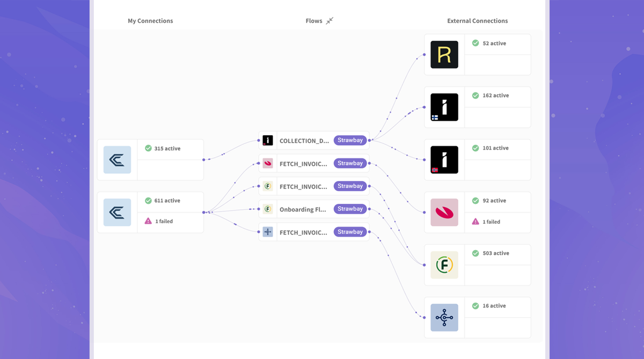
Task: Select the External Connections column header
Action: point(477,21)
